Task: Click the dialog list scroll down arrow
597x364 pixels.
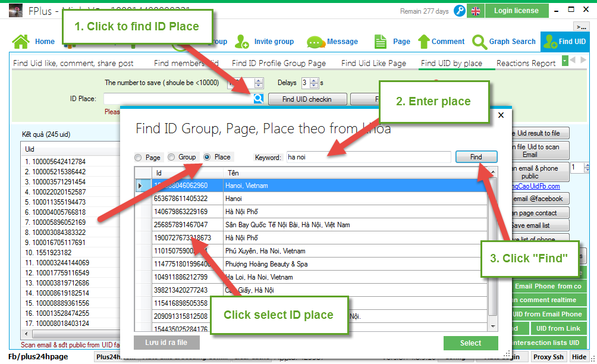Action: [493, 327]
